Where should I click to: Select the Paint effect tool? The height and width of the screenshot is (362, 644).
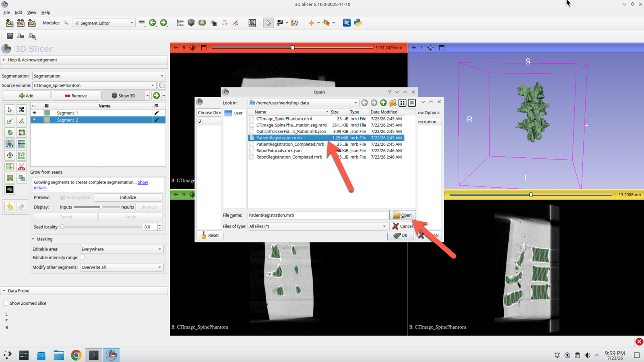(10, 121)
